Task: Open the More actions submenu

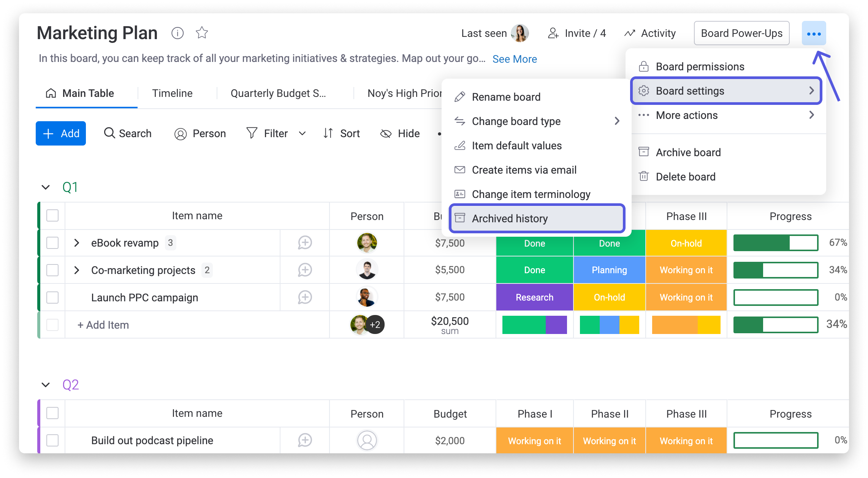Action: coord(726,115)
